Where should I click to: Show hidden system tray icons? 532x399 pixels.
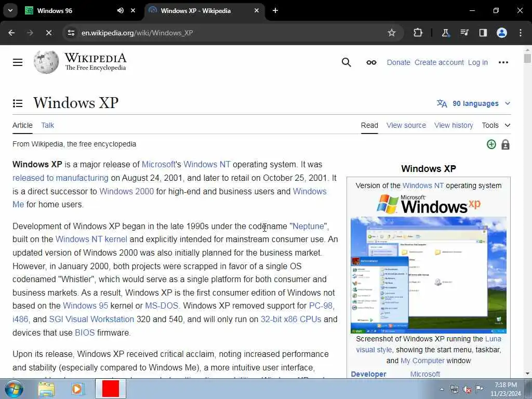click(442, 390)
